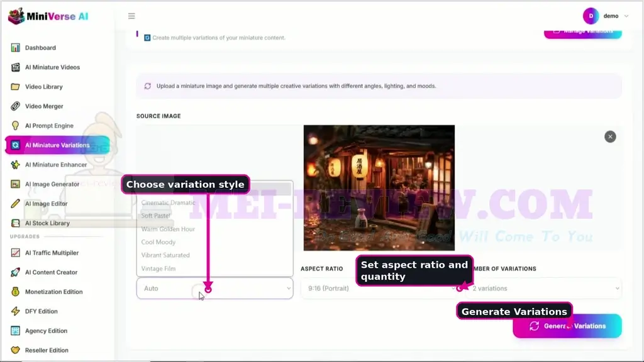Click the Video Library folder icon
644x362 pixels.
pos(15,87)
